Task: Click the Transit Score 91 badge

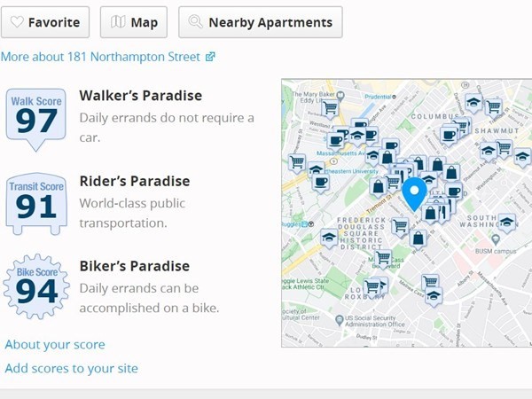Action: 36,200
